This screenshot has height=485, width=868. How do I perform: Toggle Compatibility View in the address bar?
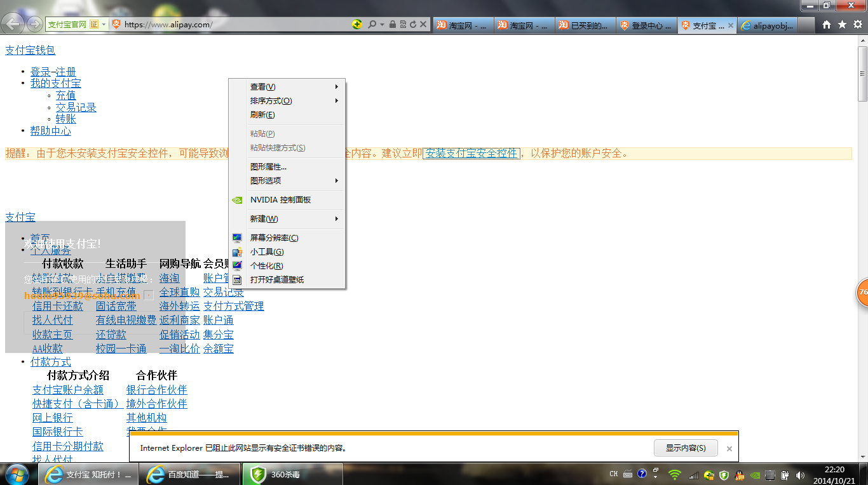pyautogui.click(x=403, y=23)
